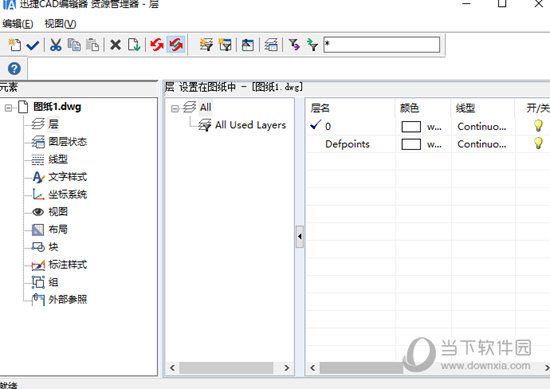Image resolution: width=550 pixels, height=389 pixels.
Task: Open the 编辑(E) menu
Action: pyautogui.click(x=18, y=24)
